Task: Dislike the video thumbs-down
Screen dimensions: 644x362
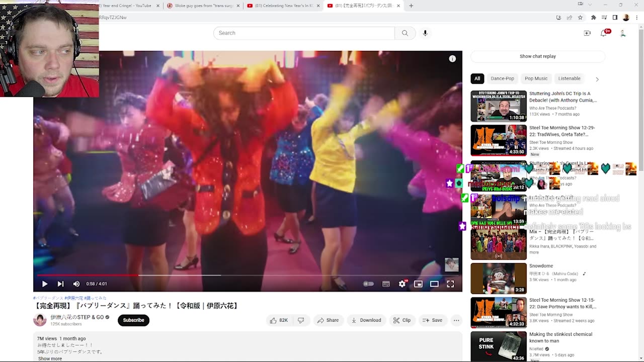Action: point(301,320)
